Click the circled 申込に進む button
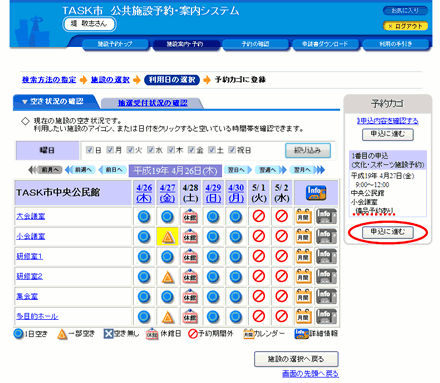This screenshot has width=440, height=383. (x=388, y=232)
